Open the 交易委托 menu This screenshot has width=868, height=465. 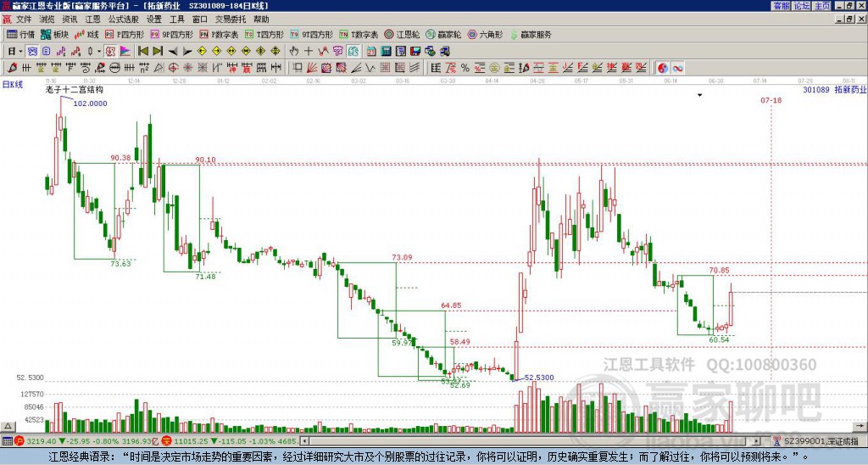pyautogui.click(x=231, y=20)
